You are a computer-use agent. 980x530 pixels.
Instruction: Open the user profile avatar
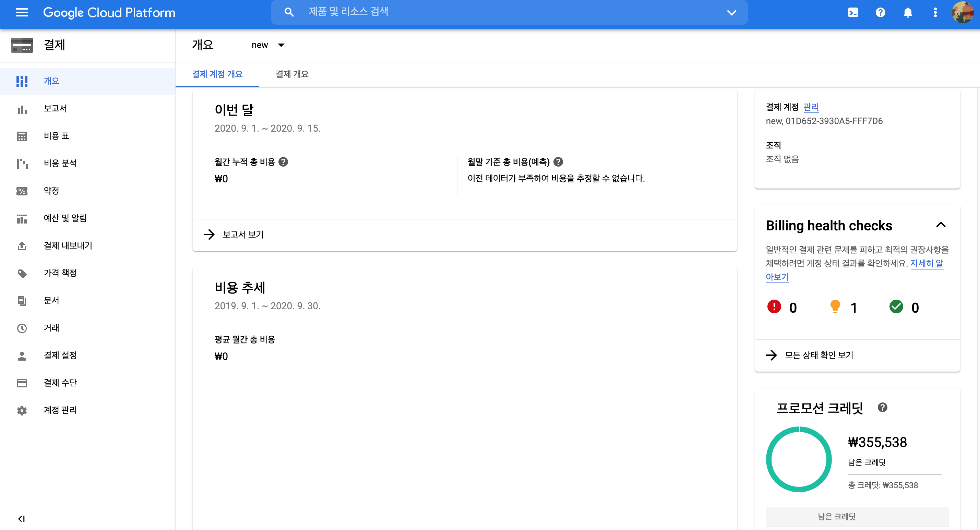coord(963,13)
